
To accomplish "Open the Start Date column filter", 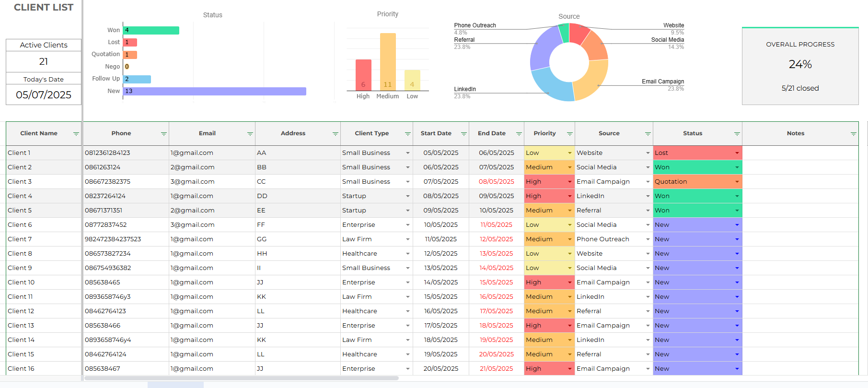I will click(x=463, y=134).
